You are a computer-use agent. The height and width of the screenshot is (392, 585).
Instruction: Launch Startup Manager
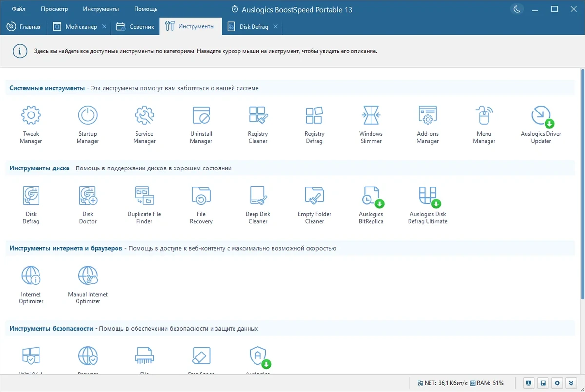pyautogui.click(x=88, y=124)
